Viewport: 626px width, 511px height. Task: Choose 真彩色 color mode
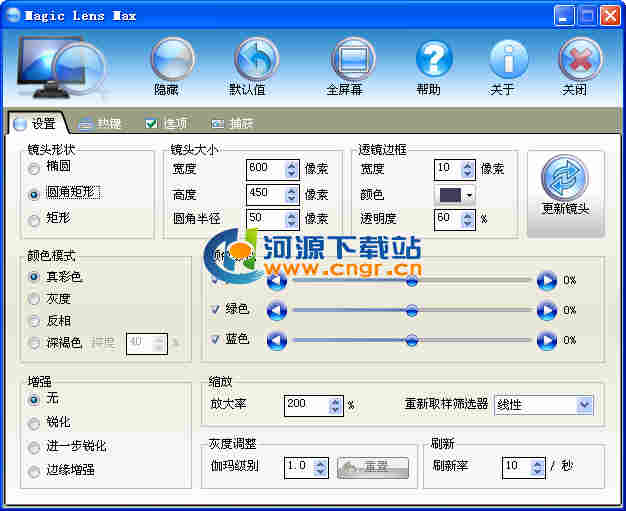click(34, 277)
